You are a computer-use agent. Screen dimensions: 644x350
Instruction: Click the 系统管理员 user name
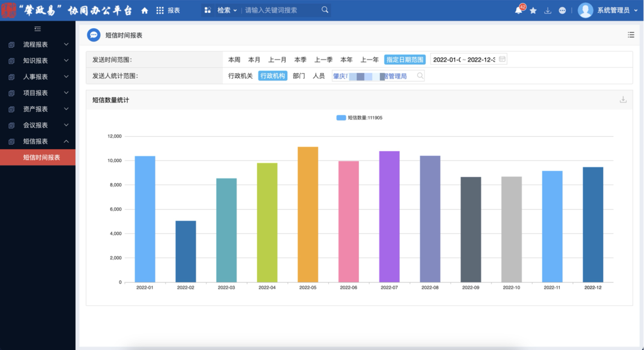(x=613, y=11)
